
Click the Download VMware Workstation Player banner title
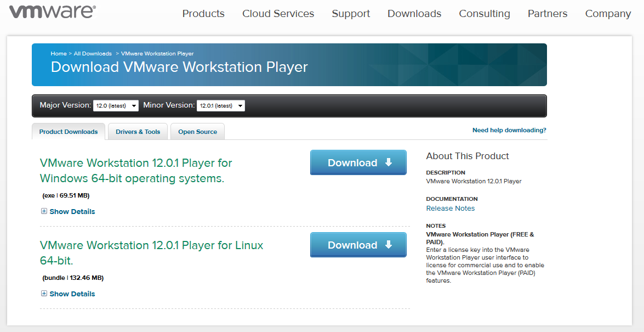179,67
